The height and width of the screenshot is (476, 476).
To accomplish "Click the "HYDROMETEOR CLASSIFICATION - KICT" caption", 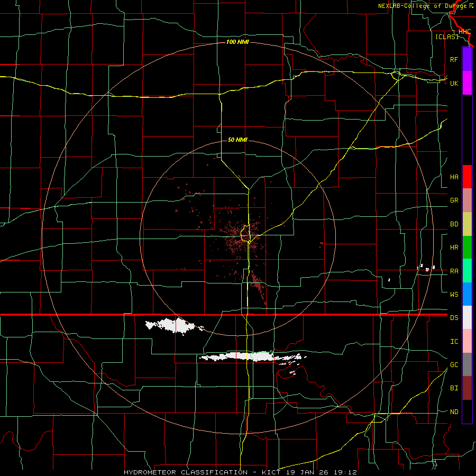I will [203, 472].
